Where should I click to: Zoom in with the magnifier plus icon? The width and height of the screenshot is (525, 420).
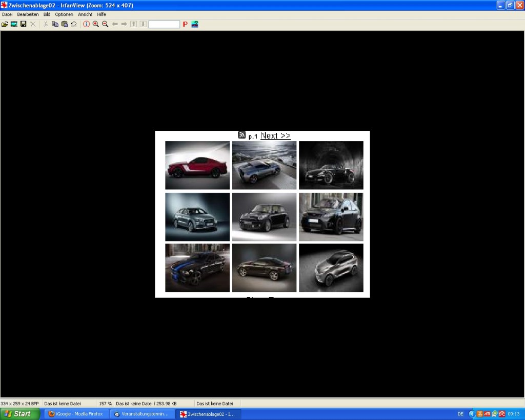coord(95,24)
